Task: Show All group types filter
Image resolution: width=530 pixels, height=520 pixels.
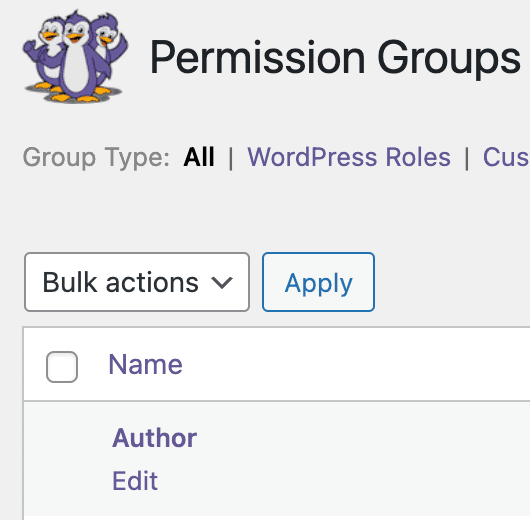Action: (x=199, y=157)
